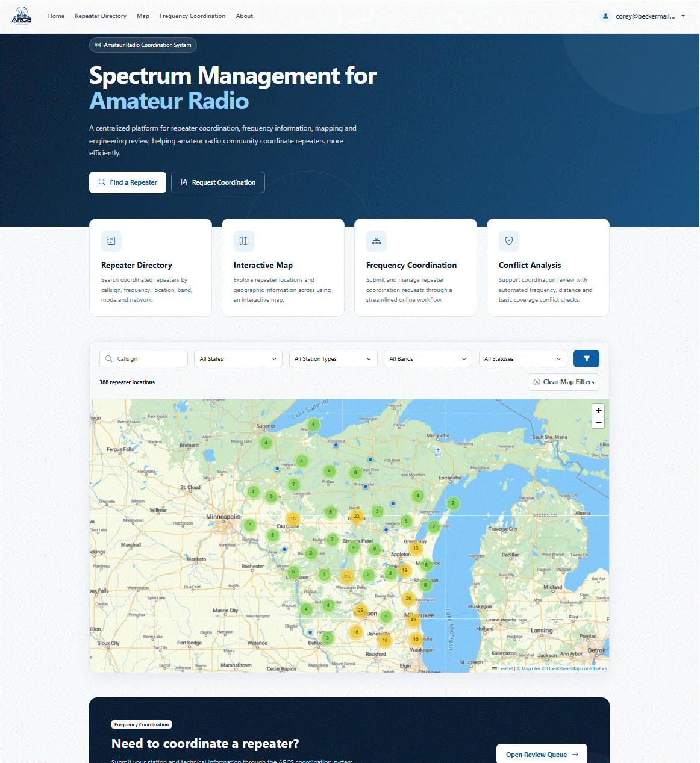700x763 pixels.
Task: Focus the Callsign search field
Action: pyautogui.click(x=143, y=358)
